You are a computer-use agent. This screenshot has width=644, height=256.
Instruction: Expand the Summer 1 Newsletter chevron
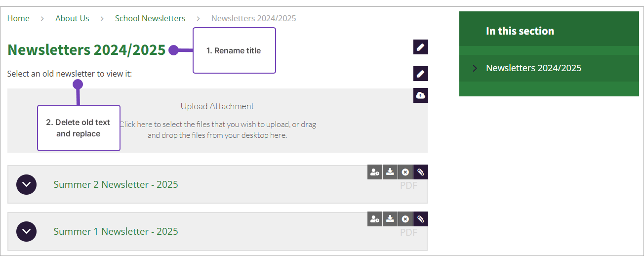point(26,231)
